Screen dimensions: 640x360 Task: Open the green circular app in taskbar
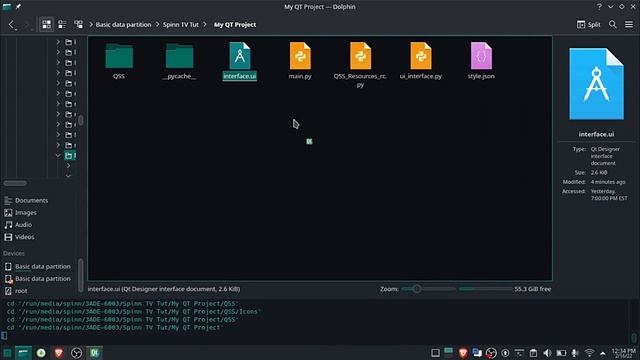click(41, 353)
